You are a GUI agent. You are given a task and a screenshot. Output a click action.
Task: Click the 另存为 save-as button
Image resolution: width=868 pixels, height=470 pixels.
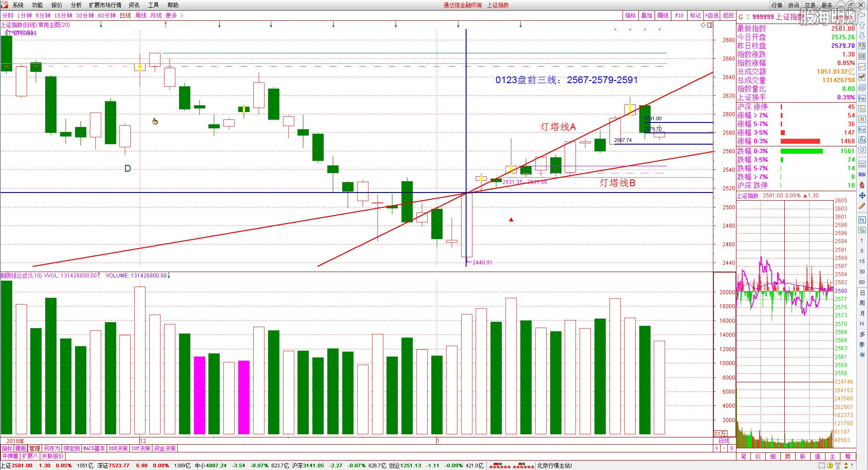pyautogui.click(x=52, y=448)
